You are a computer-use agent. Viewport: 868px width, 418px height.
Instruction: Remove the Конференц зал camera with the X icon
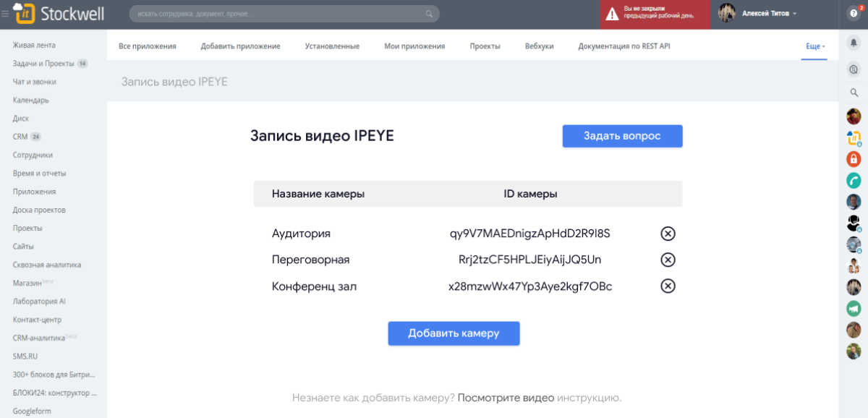tap(668, 286)
